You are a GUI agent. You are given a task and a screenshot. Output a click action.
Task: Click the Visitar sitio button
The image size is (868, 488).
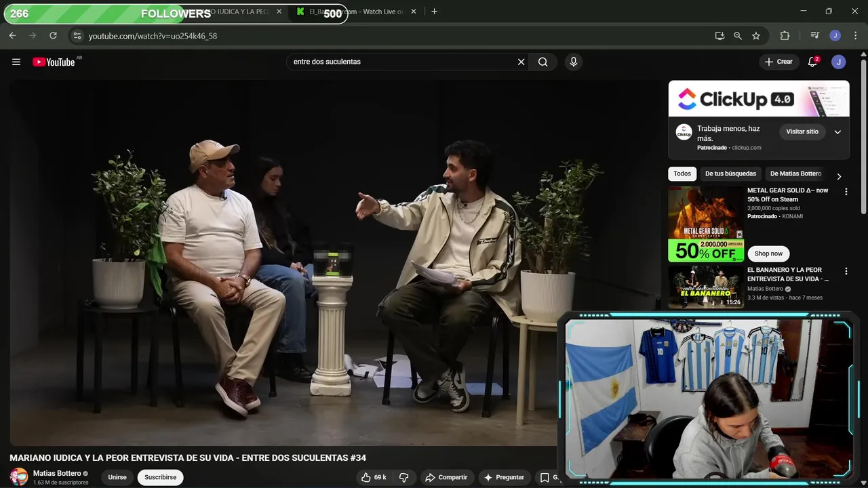pos(802,131)
